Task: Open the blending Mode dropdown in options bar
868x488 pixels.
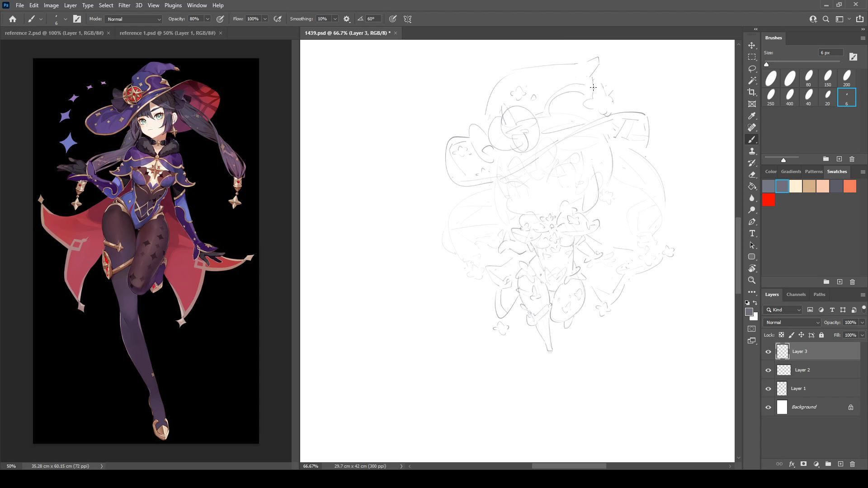Action: tap(133, 19)
